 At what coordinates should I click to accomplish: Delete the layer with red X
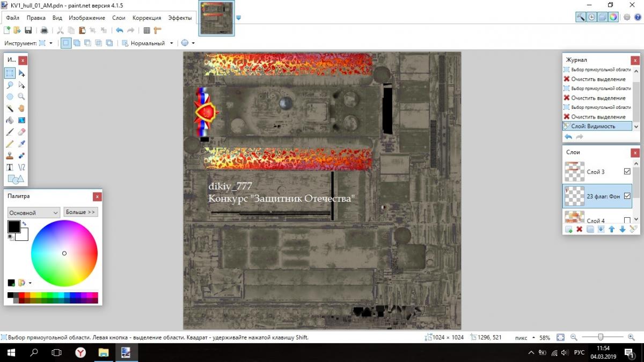[579, 230]
